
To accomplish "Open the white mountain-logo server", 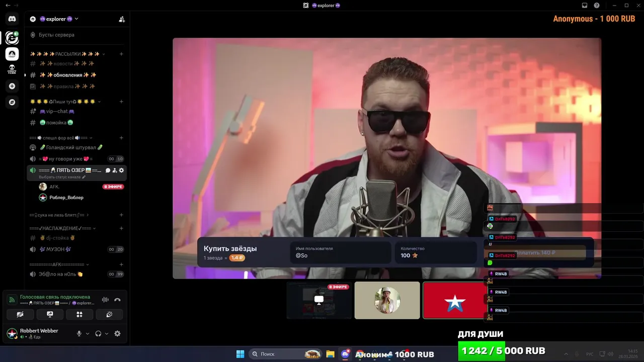I will 12,53.
